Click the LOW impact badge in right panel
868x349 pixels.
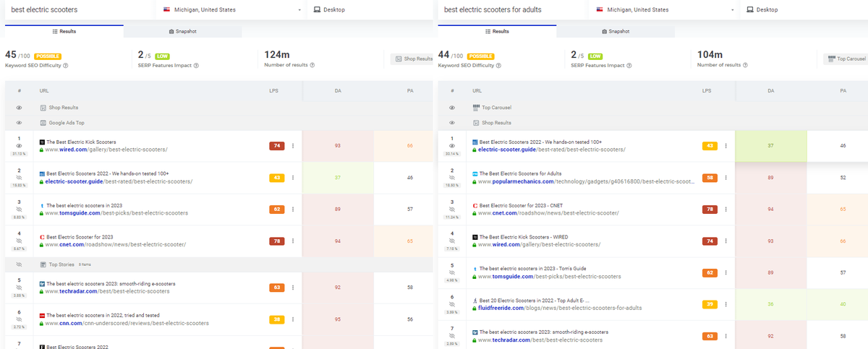(595, 56)
